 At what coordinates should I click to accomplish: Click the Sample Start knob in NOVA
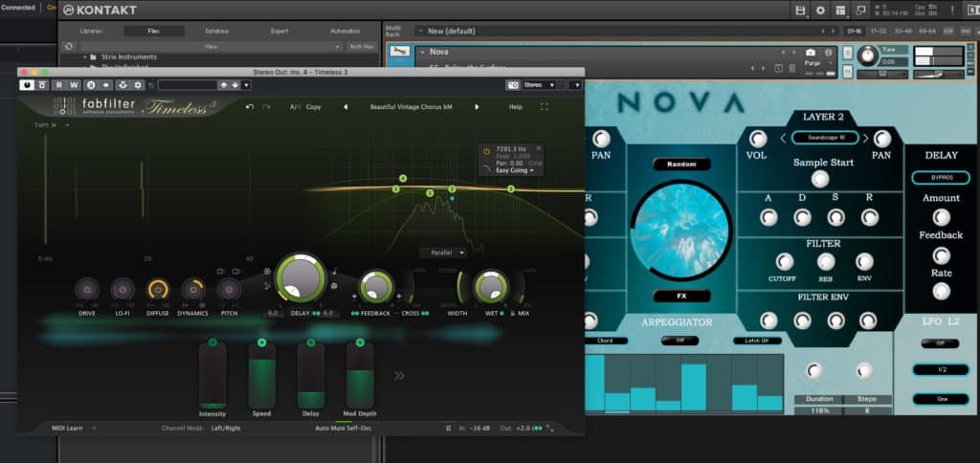point(820,180)
